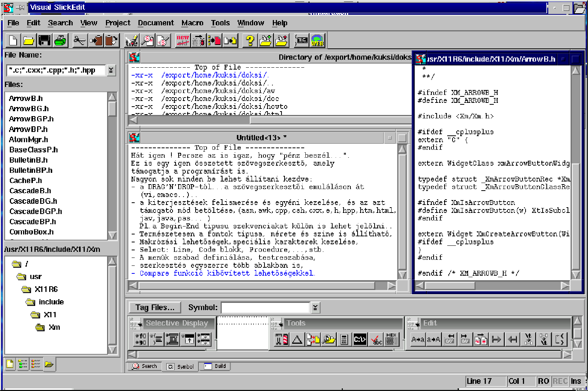
Task: Toggle the REC macro recording indicator
Action: (560, 381)
